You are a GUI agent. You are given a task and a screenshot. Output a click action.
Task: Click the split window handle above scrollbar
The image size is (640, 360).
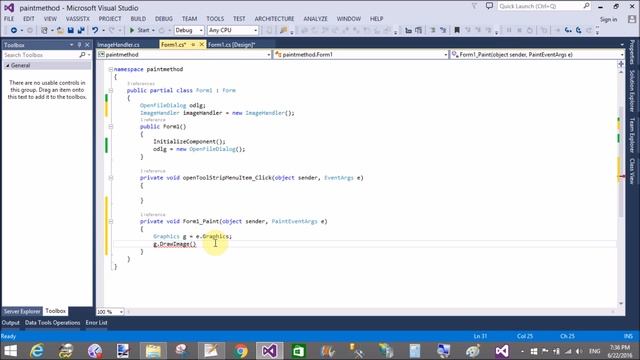pos(621,64)
